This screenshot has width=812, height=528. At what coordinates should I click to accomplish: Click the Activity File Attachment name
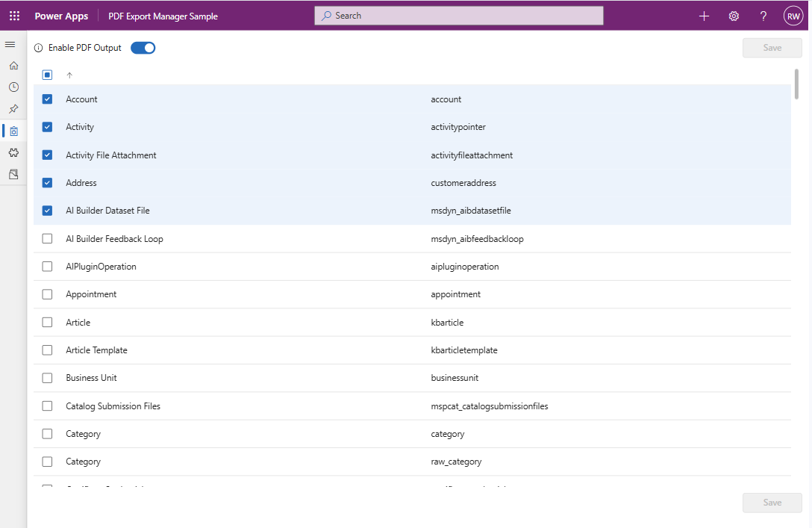(x=110, y=155)
